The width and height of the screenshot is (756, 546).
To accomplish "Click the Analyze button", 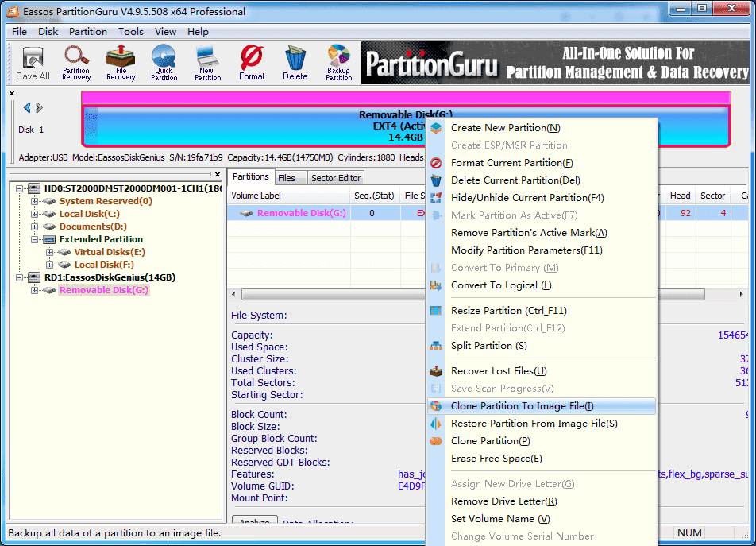I will coord(255,520).
